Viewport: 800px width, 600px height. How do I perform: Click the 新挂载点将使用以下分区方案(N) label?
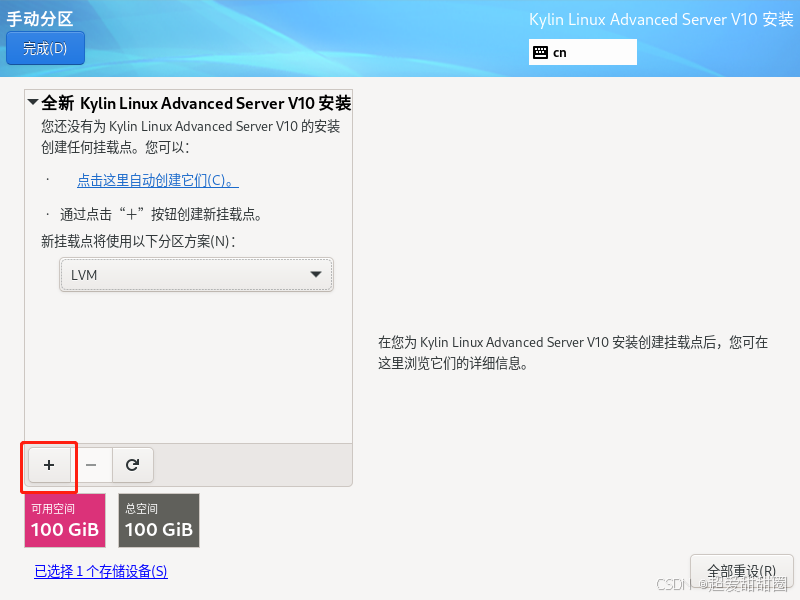click(138, 241)
